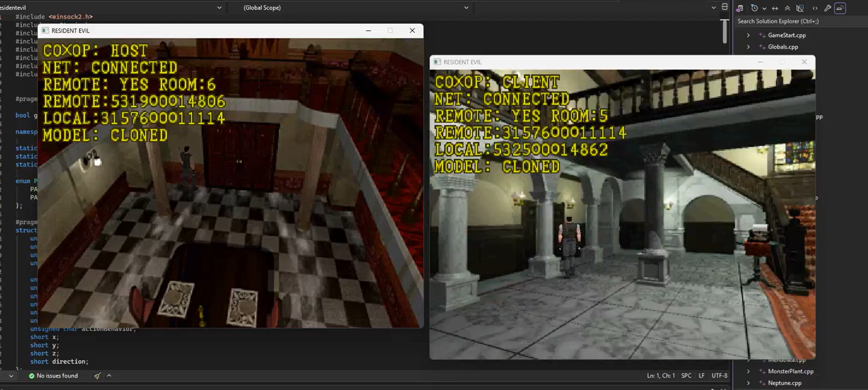The width and height of the screenshot is (868, 390).
Task: Click the split editor window icon
Action: pos(724,7)
